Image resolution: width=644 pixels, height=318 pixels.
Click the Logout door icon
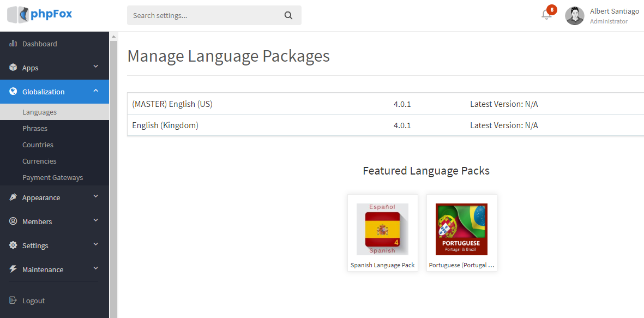tap(13, 301)
